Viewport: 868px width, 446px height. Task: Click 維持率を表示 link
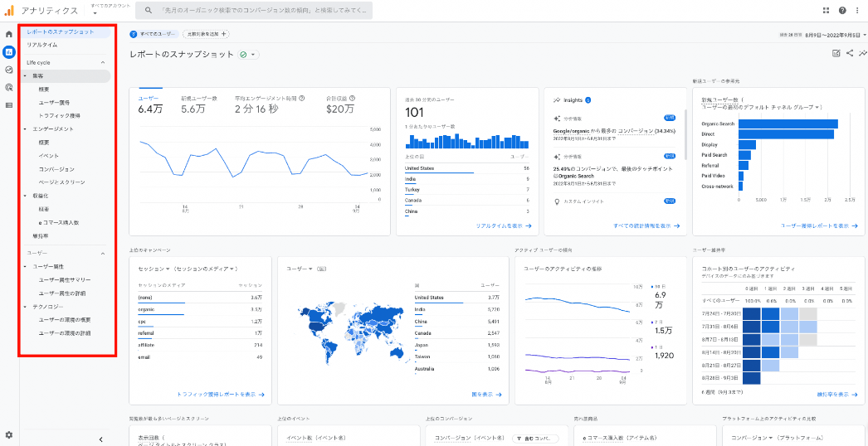tap(837, 395)
